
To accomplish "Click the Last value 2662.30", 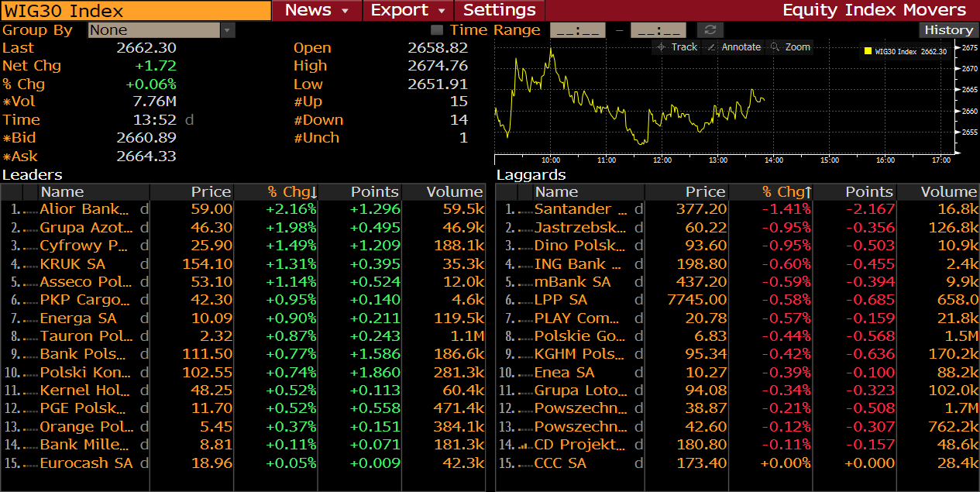I will click(x=146, y=47).
